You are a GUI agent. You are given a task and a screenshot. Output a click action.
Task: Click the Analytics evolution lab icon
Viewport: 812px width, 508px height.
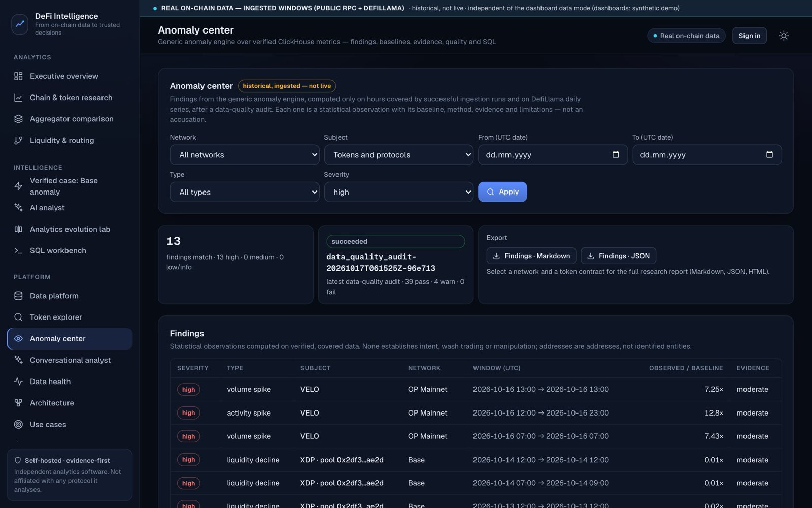click(x=18, y=229)
